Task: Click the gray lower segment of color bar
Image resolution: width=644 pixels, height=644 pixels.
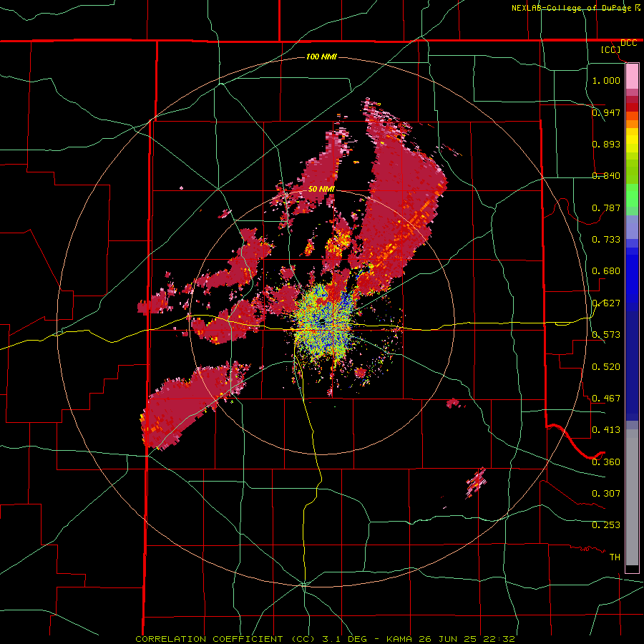Action: click(632, 497)
